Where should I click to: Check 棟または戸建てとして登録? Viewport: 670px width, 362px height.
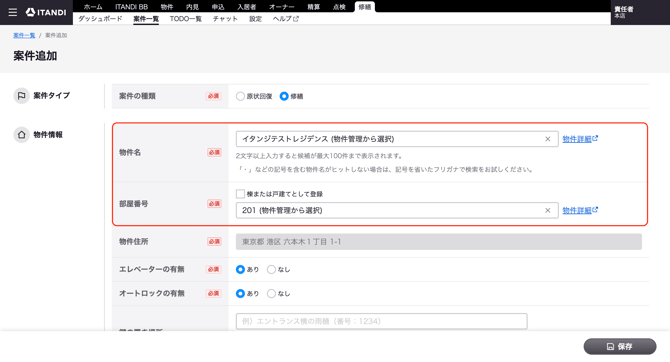coord(240,194)
